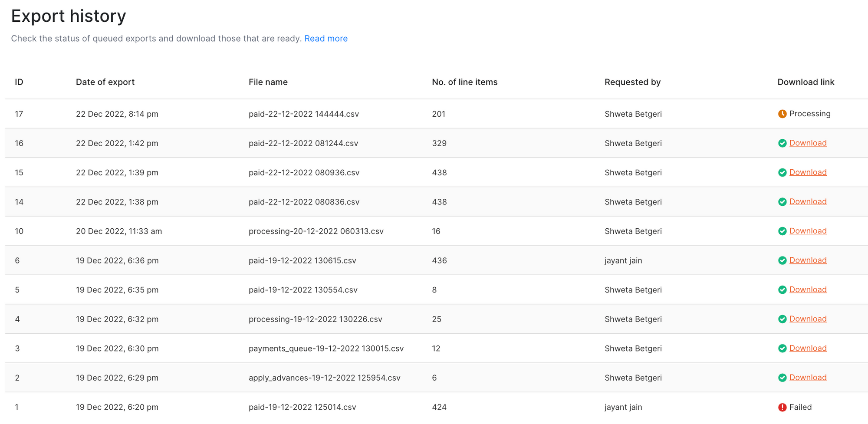Download processing-19-12-2022 130226.csv export
868x424 pixels.
[808, 319]
